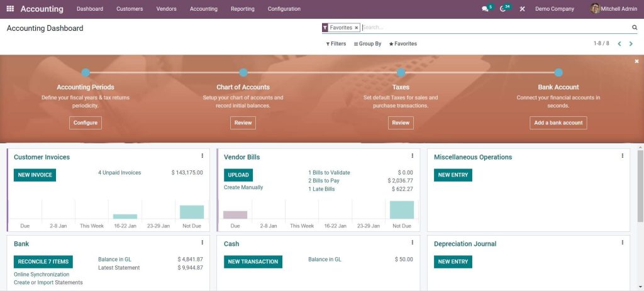Click Mitchell Admin avatar picture
This screenshot has width=644, height=291.
(595, 9)
